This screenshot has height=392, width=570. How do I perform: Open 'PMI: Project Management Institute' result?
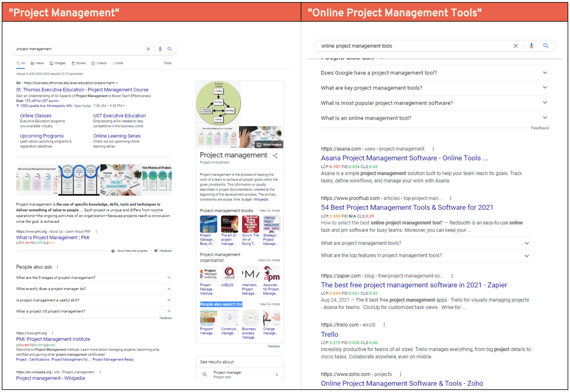coord(53,339)
